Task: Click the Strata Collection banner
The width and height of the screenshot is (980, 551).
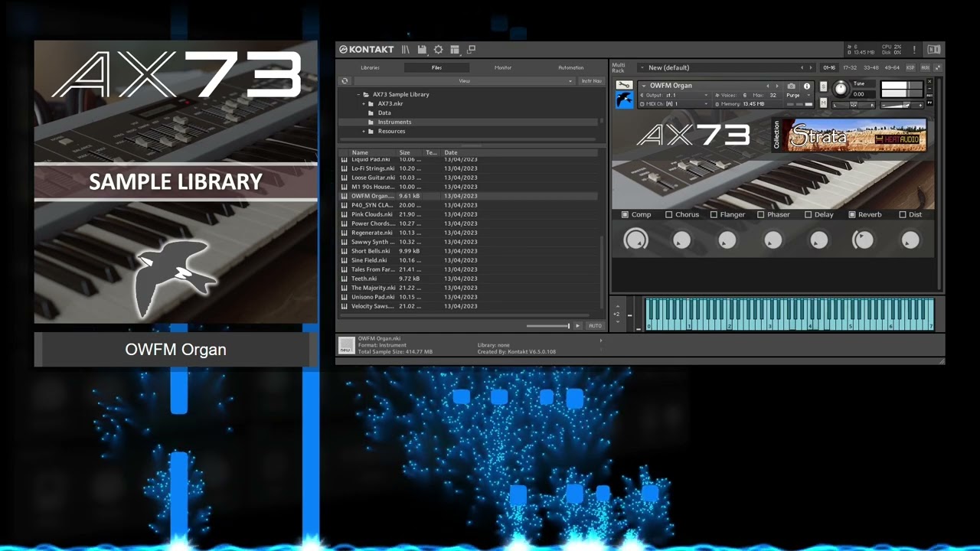Action: click(x=849, y=135)
